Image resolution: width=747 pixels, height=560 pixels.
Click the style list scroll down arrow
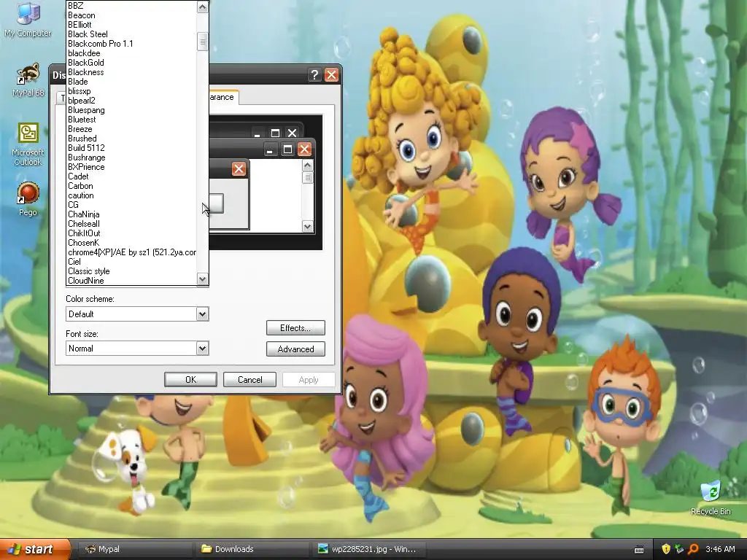[203, 279]
